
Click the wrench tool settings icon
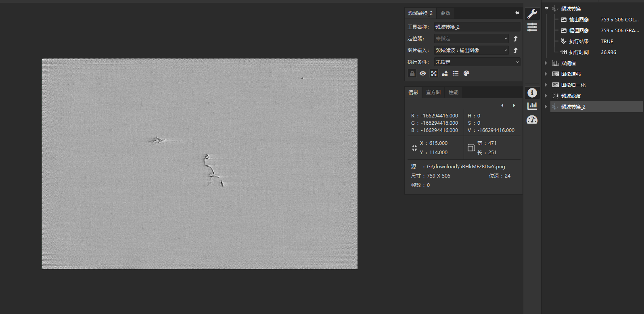(532, 14)
